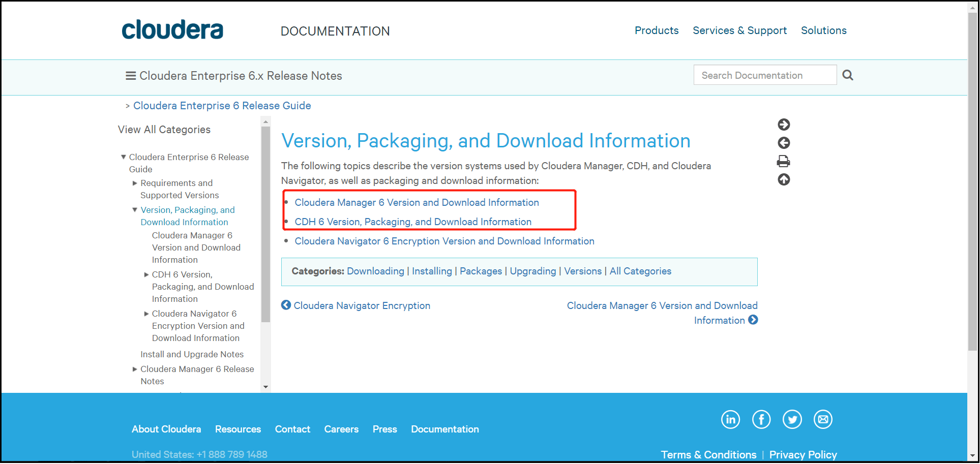This screenshot has width=980, height=464.
Task: Click sidebar scrollbar up arrow
Action: click(265, 122)
